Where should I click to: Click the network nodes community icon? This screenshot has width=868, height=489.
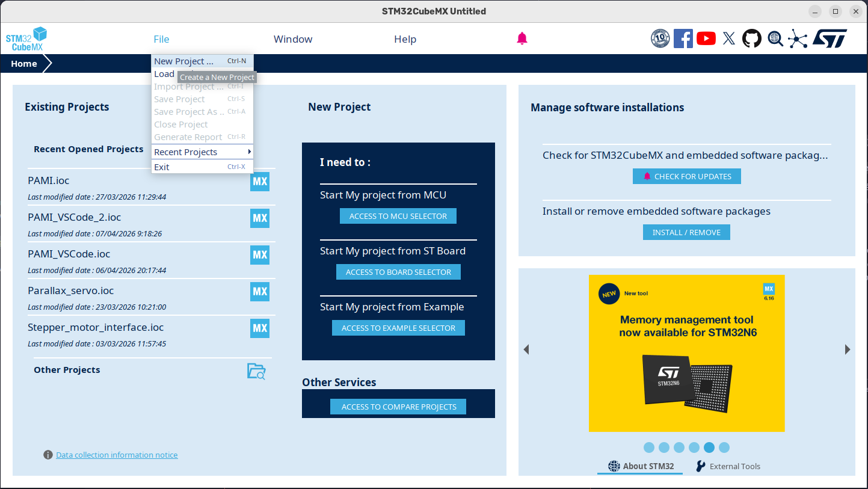[798, 38]
